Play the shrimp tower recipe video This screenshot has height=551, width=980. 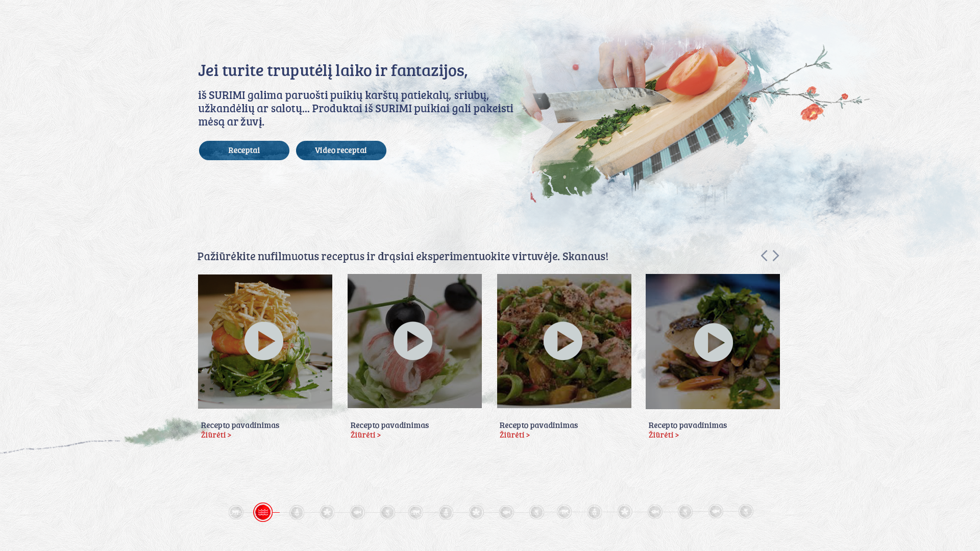[264, 341]
